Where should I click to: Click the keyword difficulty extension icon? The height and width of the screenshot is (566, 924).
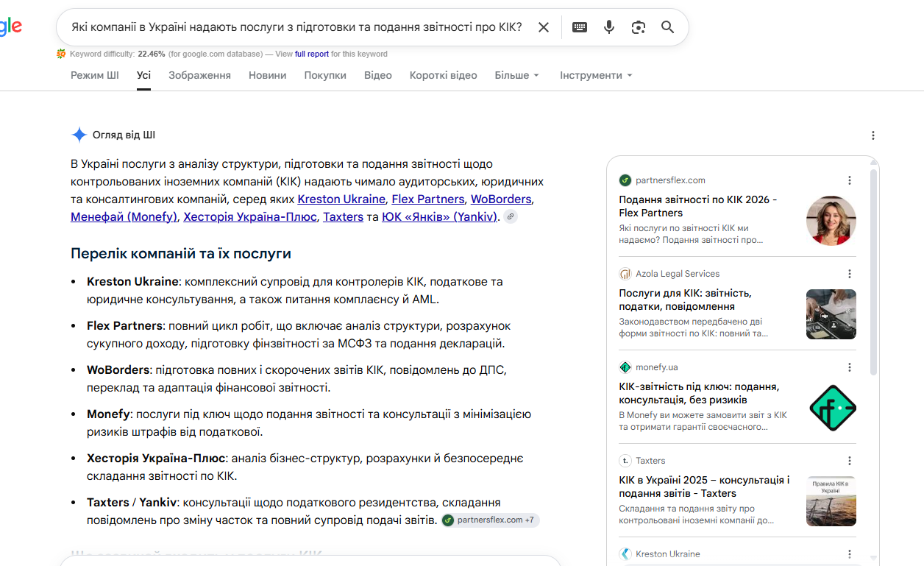[x=61, y=54]
